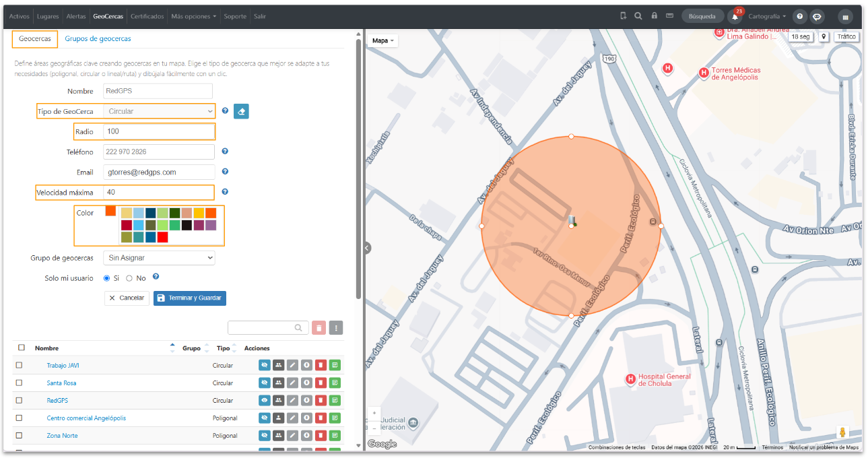
Task: Select the Si radio for Solo mi usuario
Action: (106, 278)
